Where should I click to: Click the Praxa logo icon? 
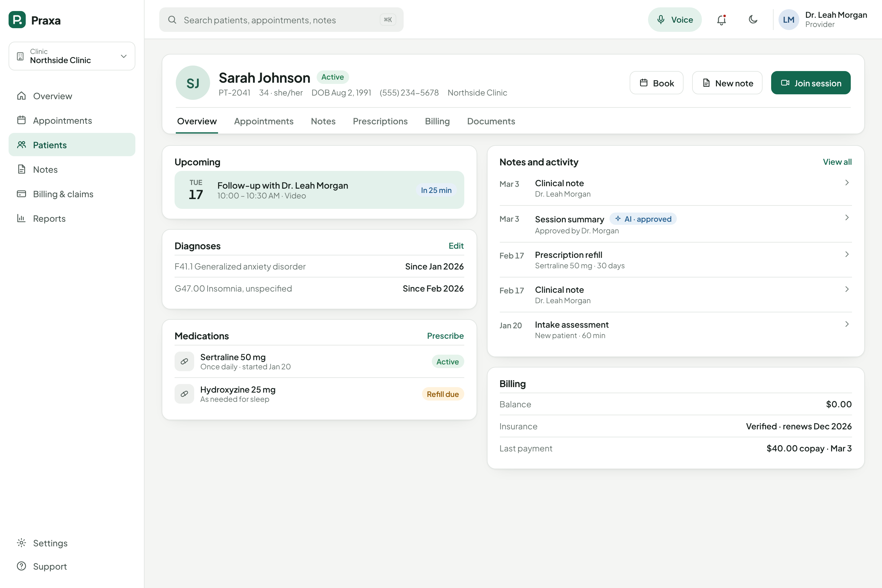pos(17,20)
